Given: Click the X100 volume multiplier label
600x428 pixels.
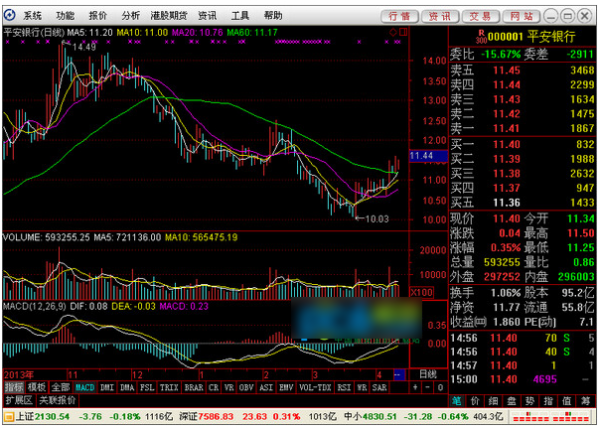Looking at the screenshot, I should [x=421, y=293].
